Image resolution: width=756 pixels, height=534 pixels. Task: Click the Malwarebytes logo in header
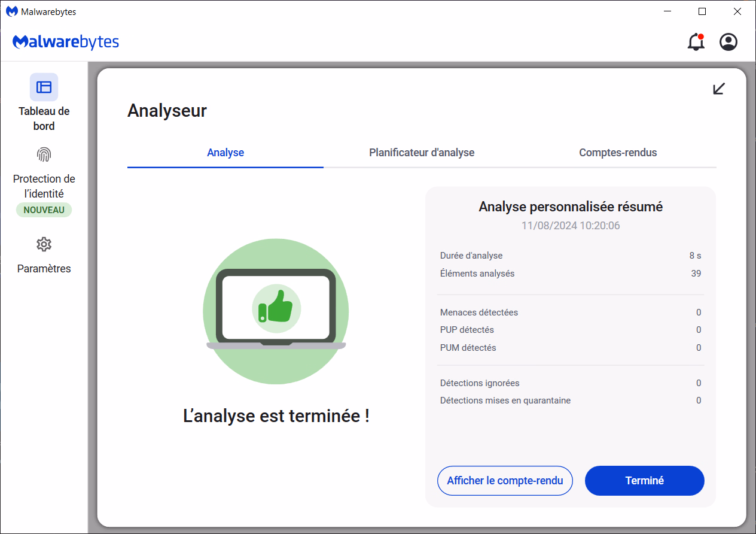66,42
